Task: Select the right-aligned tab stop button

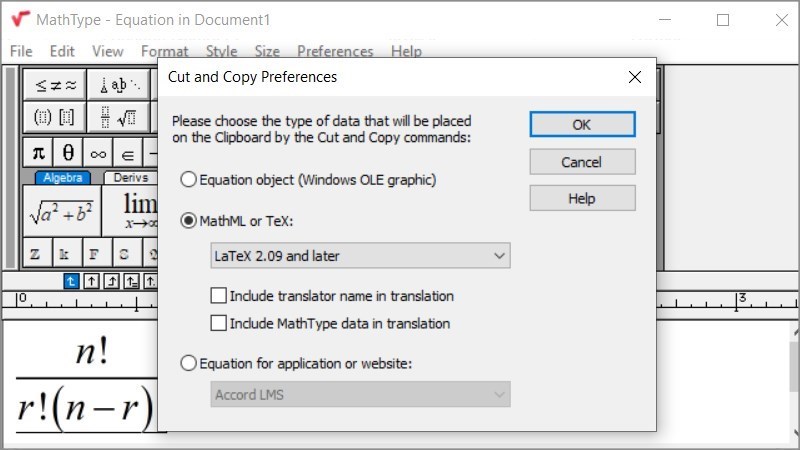Action: pos(111,281)
